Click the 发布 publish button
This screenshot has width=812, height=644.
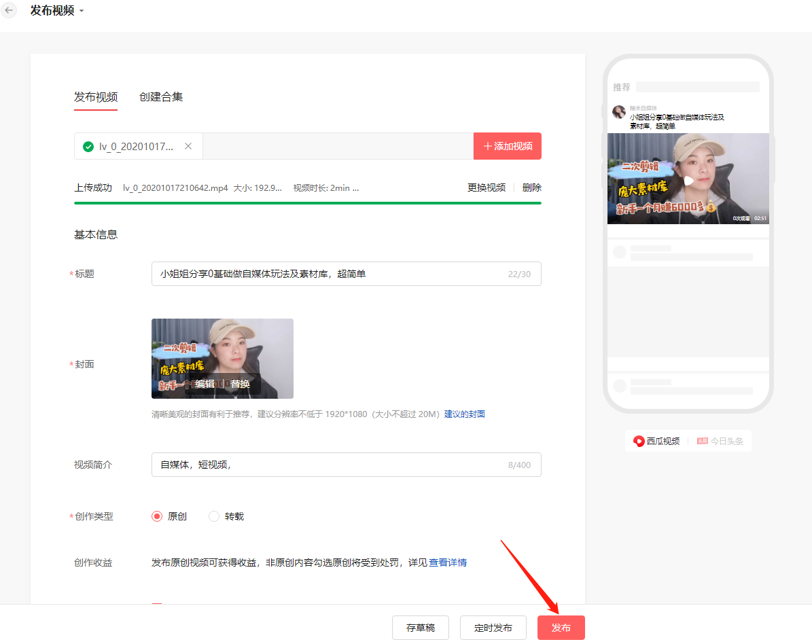(x=561, y=627)
